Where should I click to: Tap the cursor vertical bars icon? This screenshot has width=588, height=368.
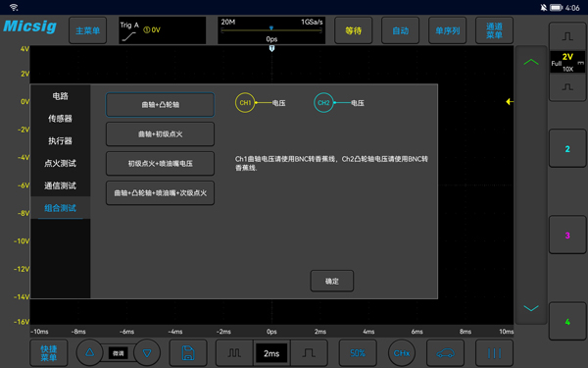[494, 353]
